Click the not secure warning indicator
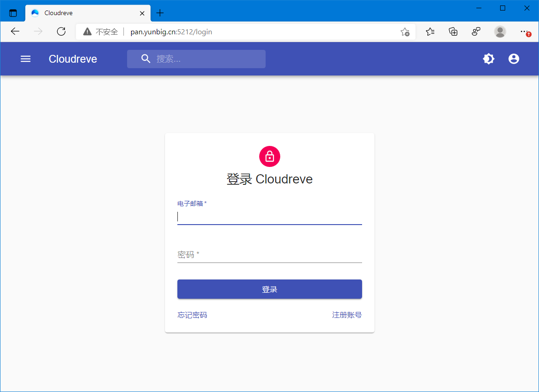 coord(101,32)
